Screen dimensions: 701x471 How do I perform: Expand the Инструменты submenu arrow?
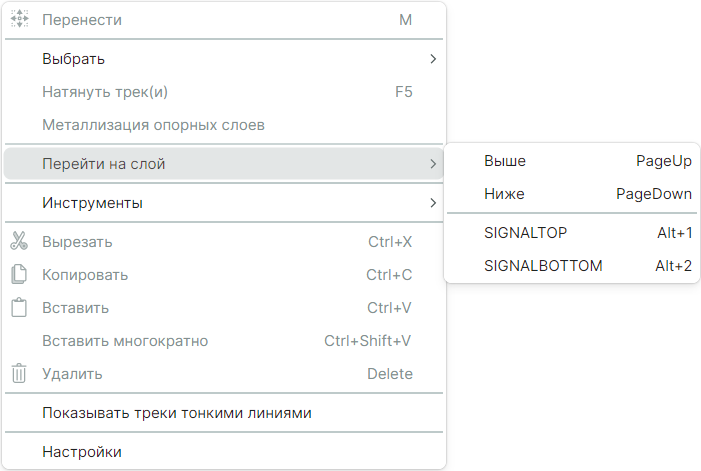click(433, 203)
